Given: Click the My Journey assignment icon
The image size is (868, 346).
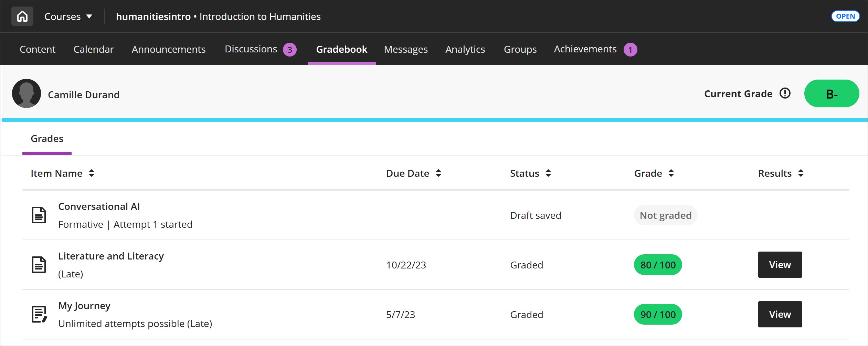Looking at the screenshot, I should click(39, 314).
